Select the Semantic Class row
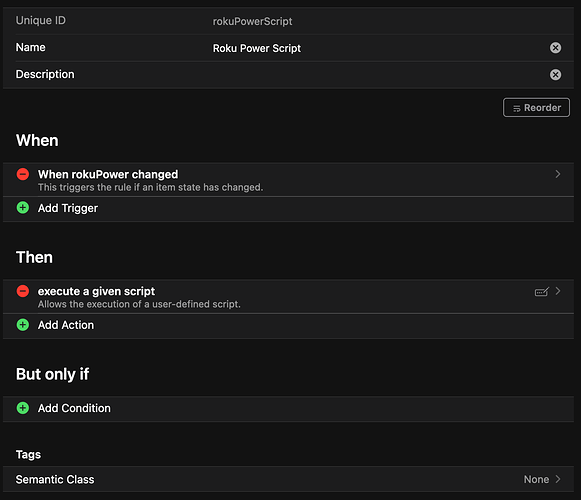 [288, 479]
